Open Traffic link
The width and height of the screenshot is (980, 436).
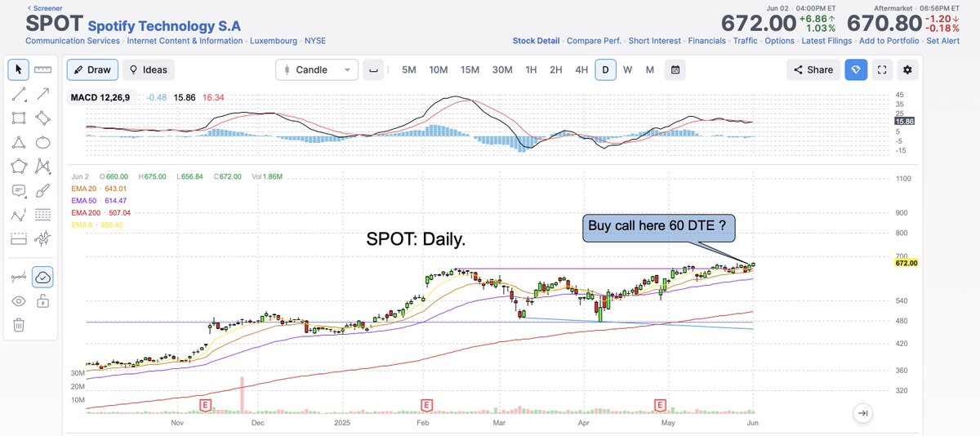coord(745,41)
